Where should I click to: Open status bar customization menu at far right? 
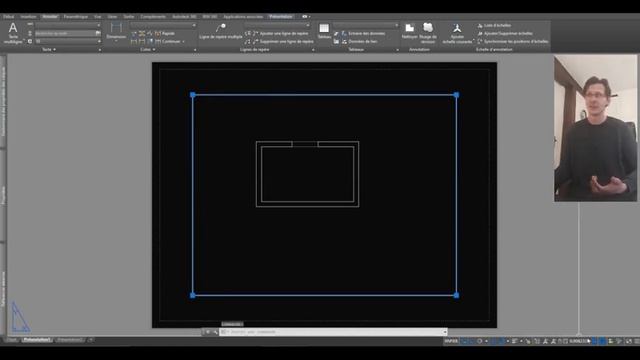tap(636, 341)
